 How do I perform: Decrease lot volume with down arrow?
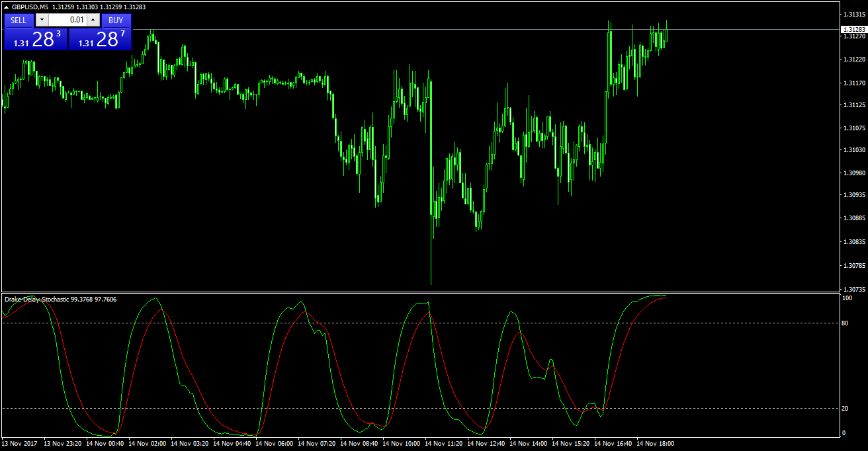(42, 20)
